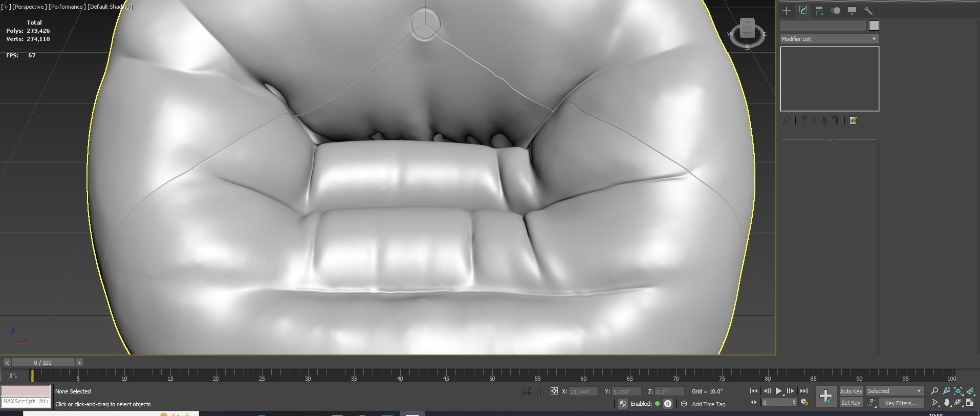Click previous frame arrow on time slider
The width and height of the screenshot is (980, 416).
click(x=7, y=363)
